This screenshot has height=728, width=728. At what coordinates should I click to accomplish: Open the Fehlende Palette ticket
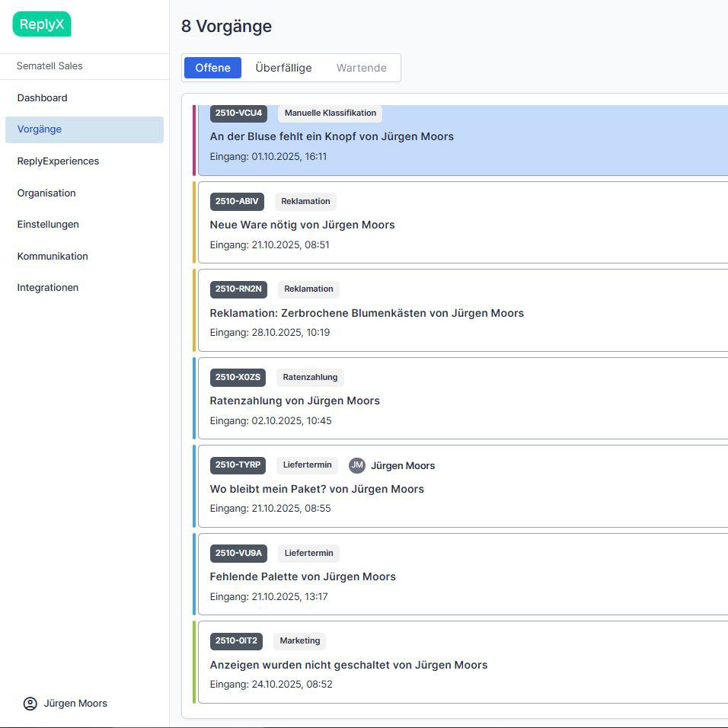pyautogui.click(x=302, y=576)
